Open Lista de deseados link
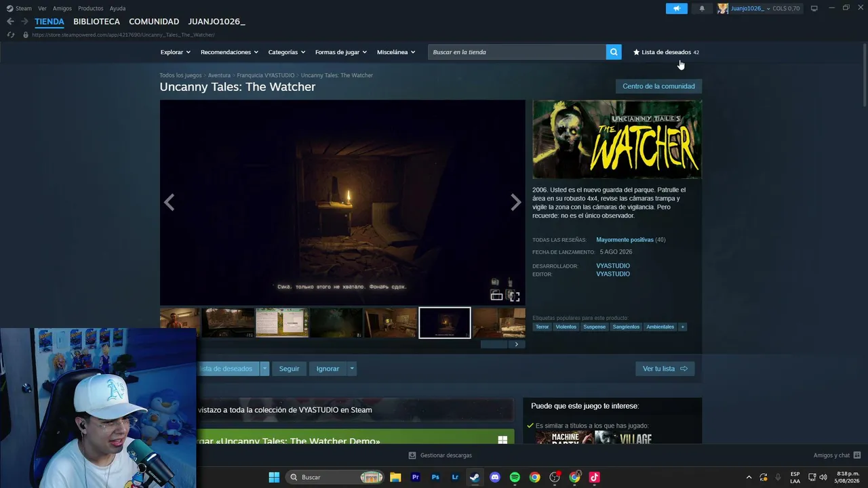The height and width of the screenshot is (488, 868). (666, 52)
